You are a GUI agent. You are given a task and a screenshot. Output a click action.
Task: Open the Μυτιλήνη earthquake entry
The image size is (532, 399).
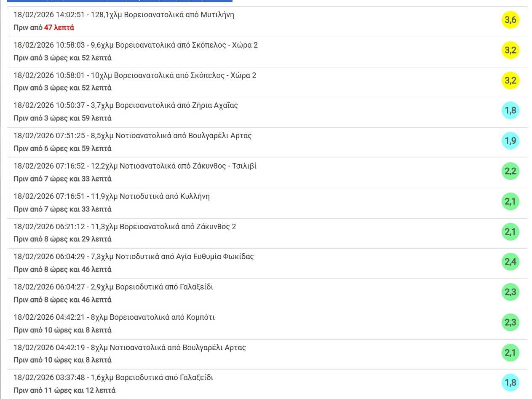(123, 15)
